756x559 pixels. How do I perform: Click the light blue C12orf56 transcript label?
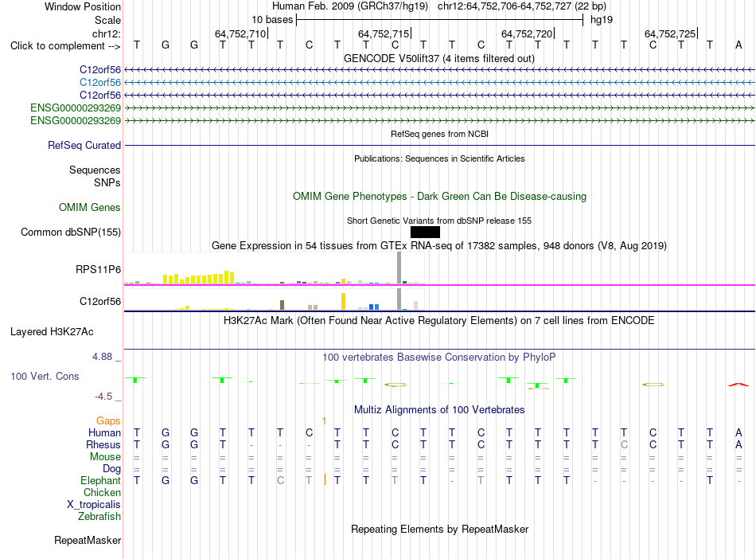pyautogui.click(x=99, y=83)
